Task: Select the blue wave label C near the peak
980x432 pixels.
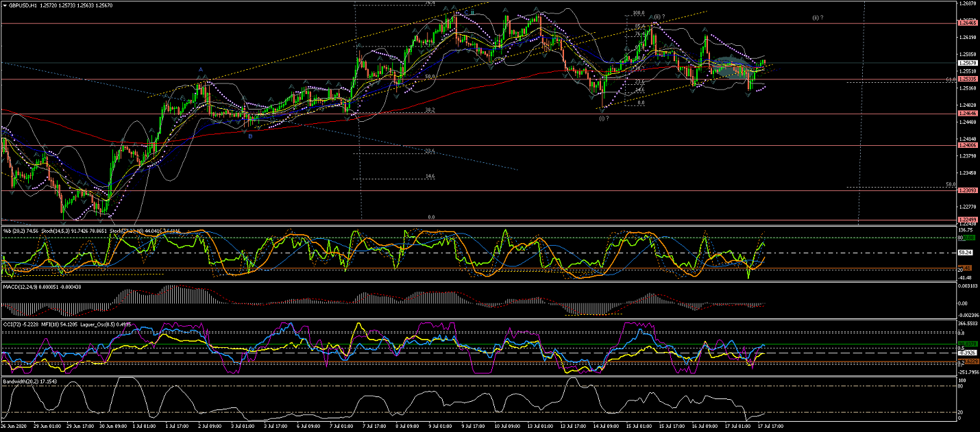Action: [466, 12]
